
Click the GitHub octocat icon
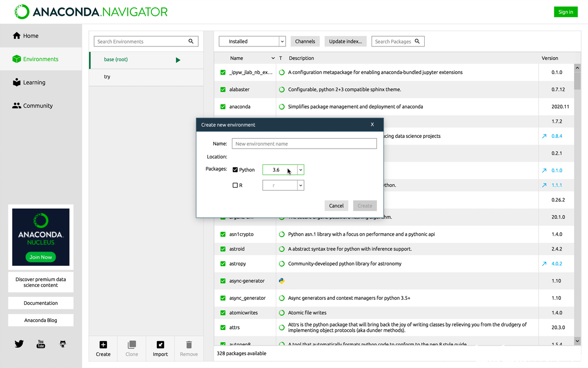tap(63, 344)
